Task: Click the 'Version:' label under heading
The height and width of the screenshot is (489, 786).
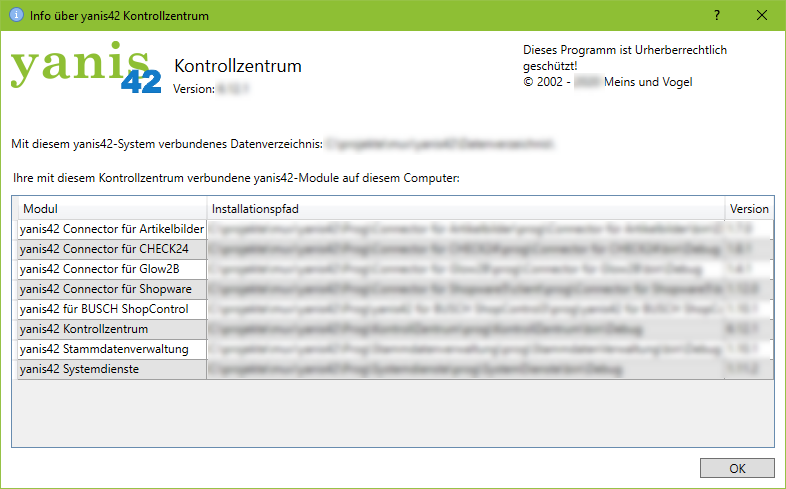Action: point(194,89)
